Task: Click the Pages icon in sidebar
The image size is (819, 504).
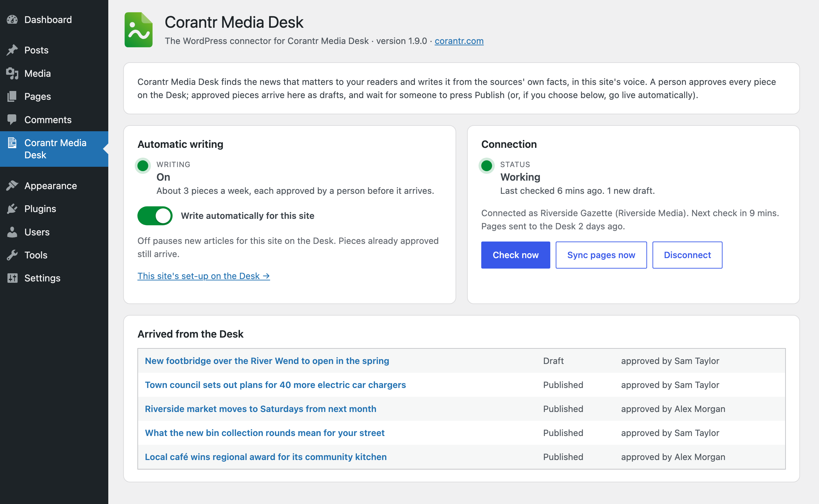Action: click(x=12, y=96)
